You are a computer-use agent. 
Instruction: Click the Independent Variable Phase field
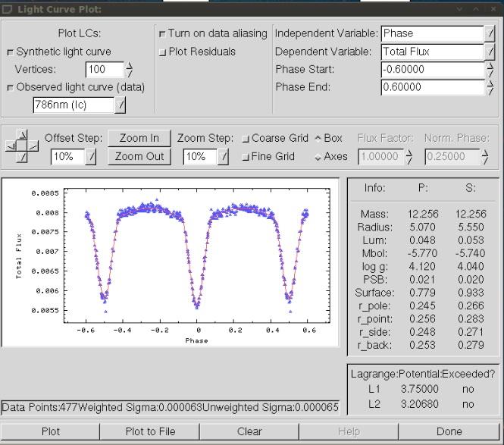pyautogui.click(x=432, y=34)
